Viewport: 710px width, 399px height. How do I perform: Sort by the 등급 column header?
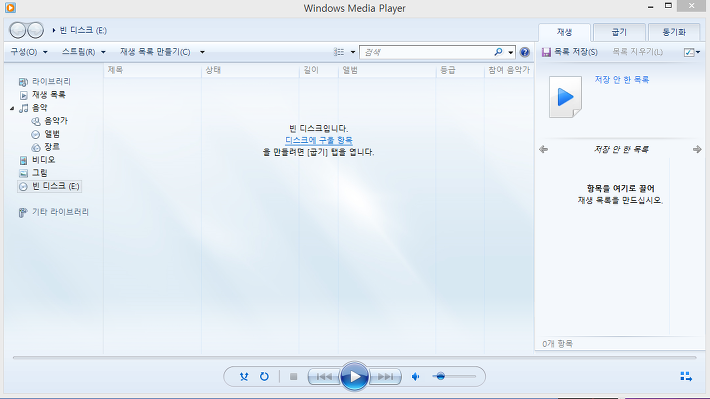pyautogui.click(x=460, y=70)
